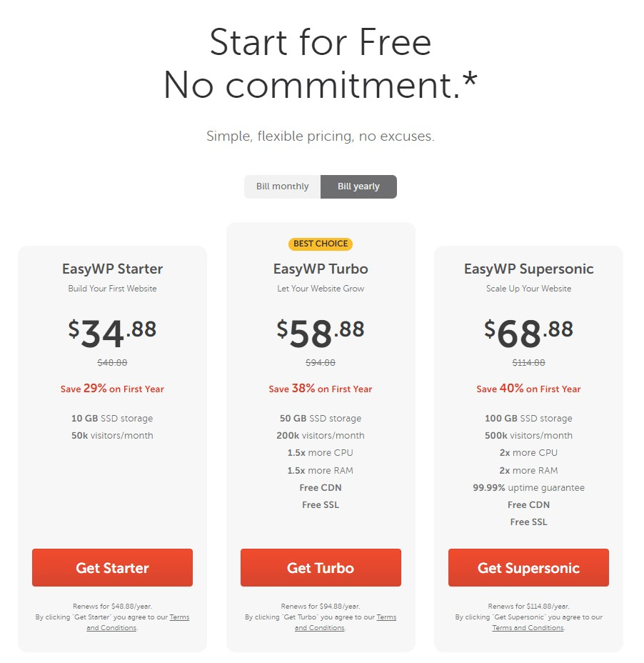The height and width of the screenshot is (663, 644).
Task: Click the Get Supersonic button
Action: click(x=528, y=567)
